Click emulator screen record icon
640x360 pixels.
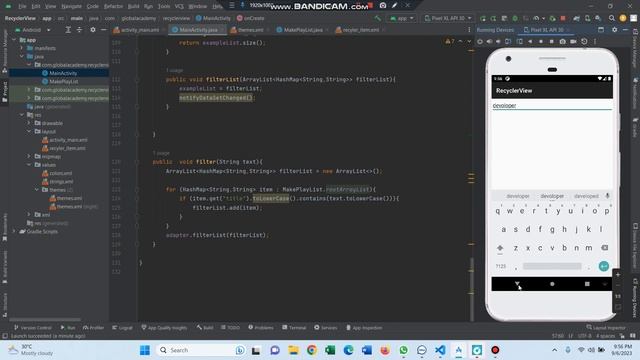(573, 41)
